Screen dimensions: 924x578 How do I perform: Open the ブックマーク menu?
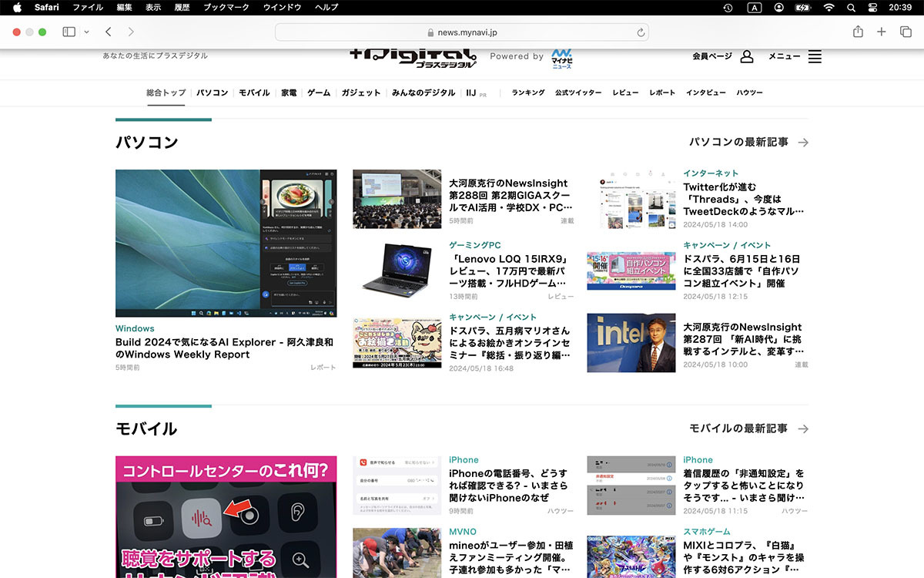(x=226, y=7)
